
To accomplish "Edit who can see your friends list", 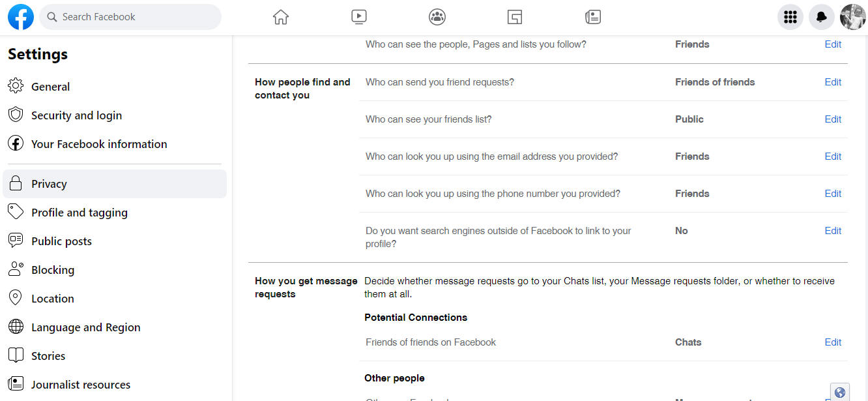I will coord(833,119).
